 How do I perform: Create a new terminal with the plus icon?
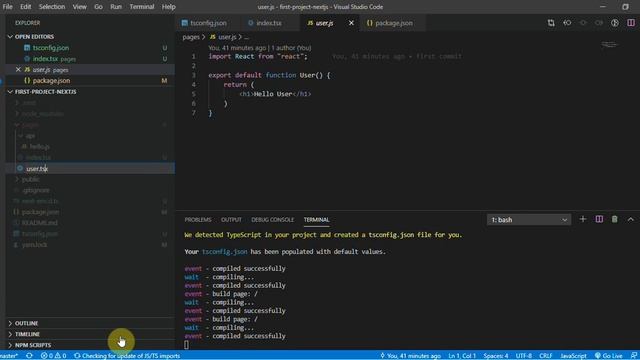pyautogui.click(x=582, y=219)
